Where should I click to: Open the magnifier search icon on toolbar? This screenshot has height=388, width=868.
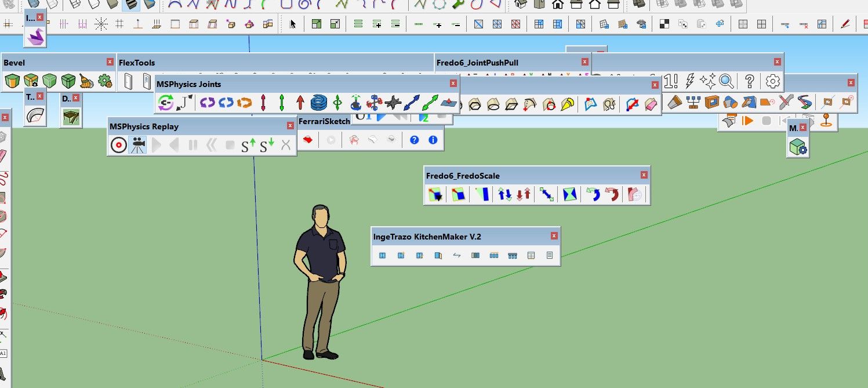[727, 81]
